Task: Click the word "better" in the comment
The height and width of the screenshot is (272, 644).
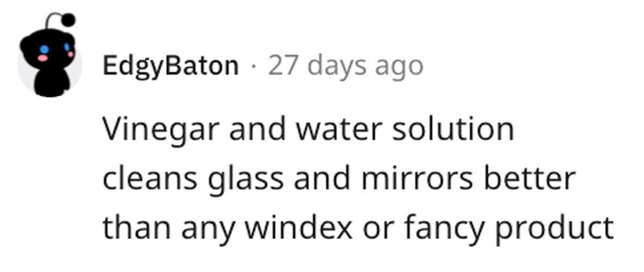Action: [x=529, y=179]
